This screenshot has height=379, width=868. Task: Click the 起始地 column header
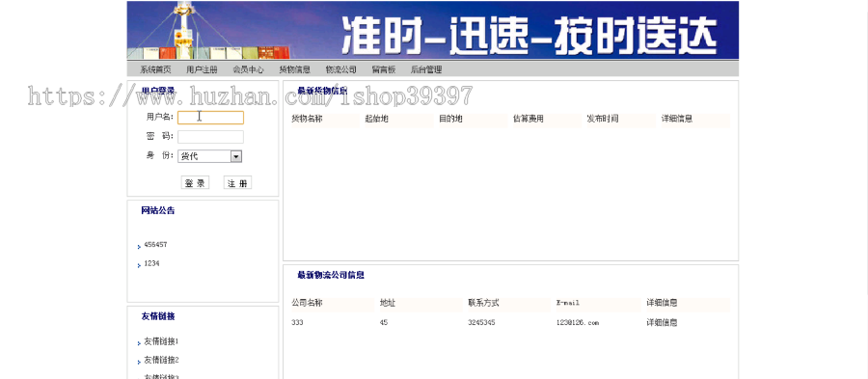click(376, 119)
